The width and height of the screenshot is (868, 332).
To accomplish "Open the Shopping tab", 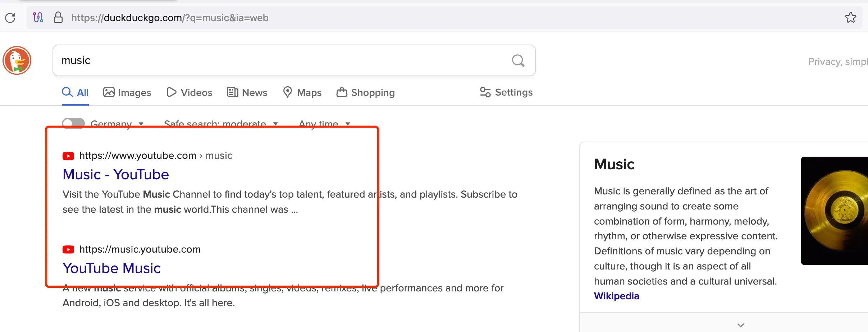I will click(x=366, y=93).
